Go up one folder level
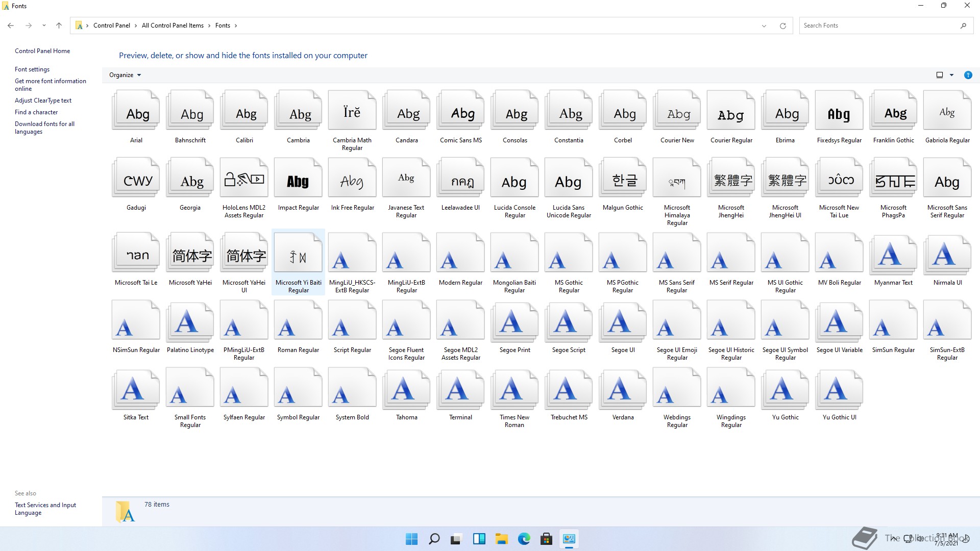The height and width of the screenshot is (551, 980). tap(59, 26)
